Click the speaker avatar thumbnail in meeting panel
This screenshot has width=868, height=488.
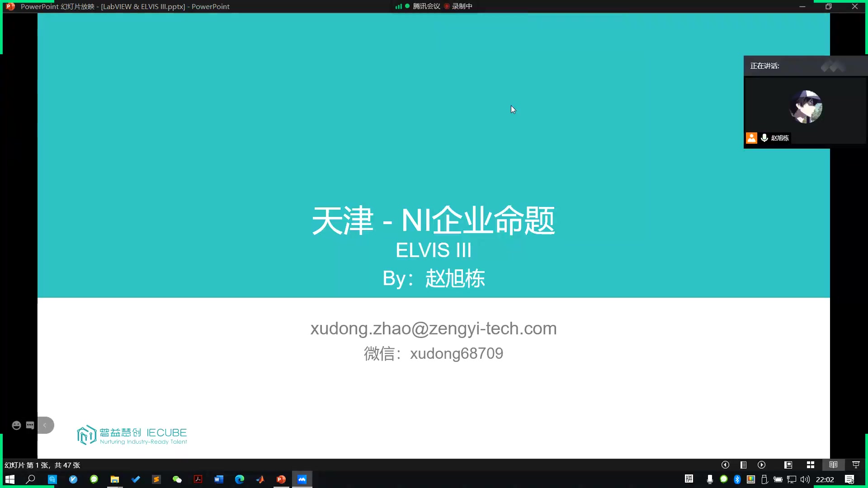tap(806, 107)
